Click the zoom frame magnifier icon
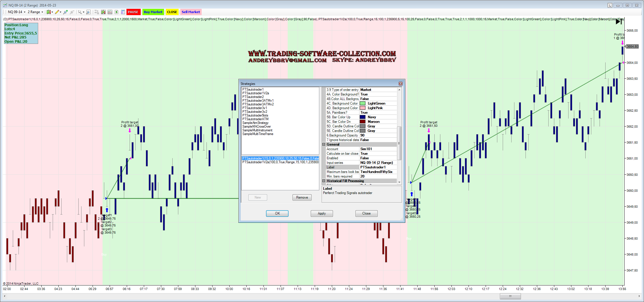The height and width of the screenshot is (302, 644). pos(89,12)
